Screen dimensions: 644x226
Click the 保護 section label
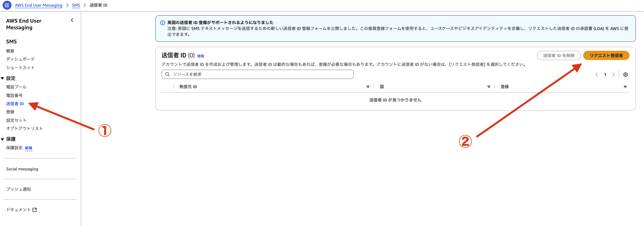point(11,139)
